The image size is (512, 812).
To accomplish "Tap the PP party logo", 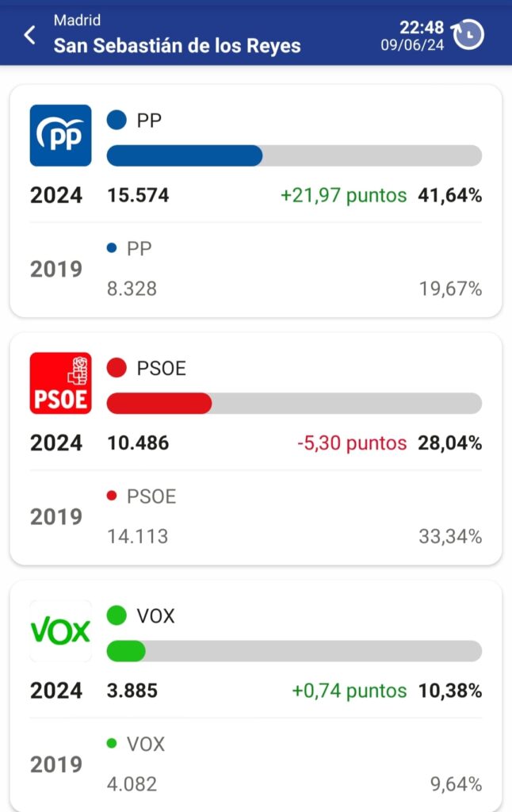I will pyautogui.click(x=60, y=135).
